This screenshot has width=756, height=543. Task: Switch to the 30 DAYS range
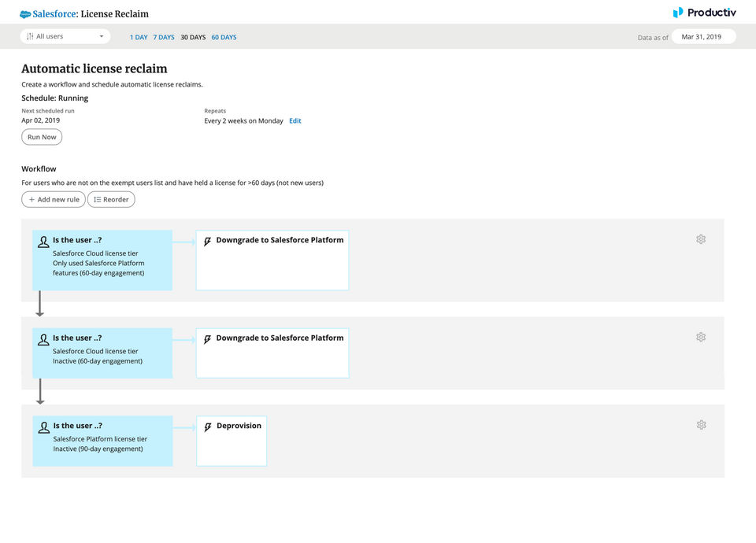tap(193, 37)
